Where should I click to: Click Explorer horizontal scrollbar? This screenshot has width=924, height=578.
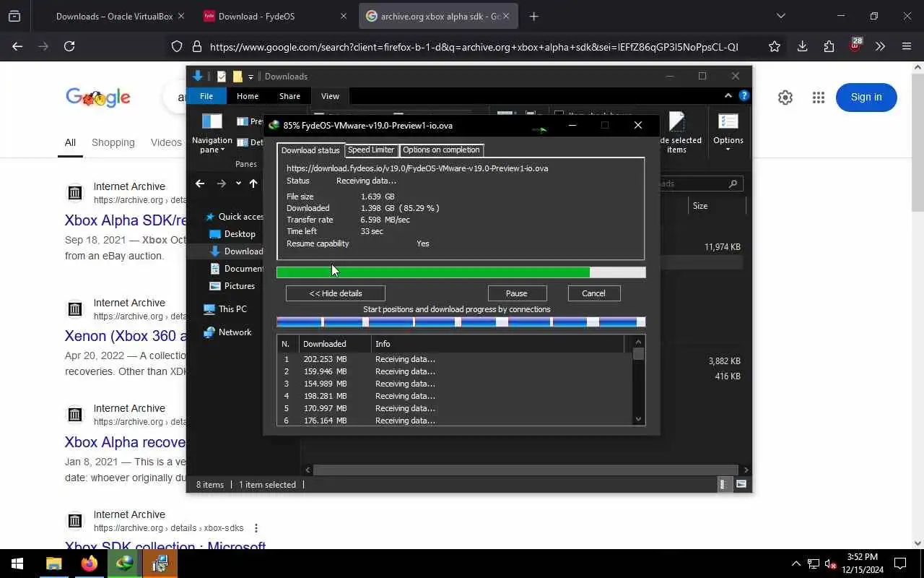526,470
